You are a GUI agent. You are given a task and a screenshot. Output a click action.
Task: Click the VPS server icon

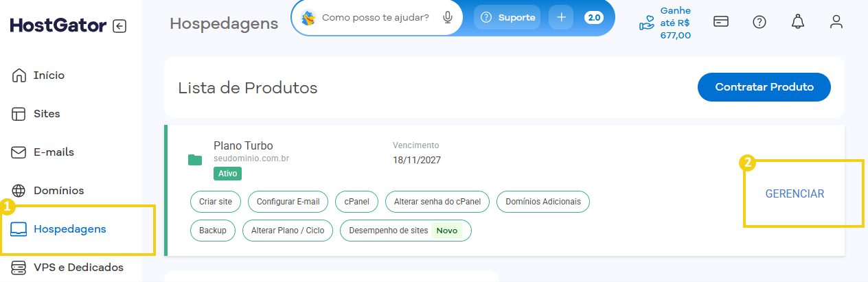[x=19, y=268]
